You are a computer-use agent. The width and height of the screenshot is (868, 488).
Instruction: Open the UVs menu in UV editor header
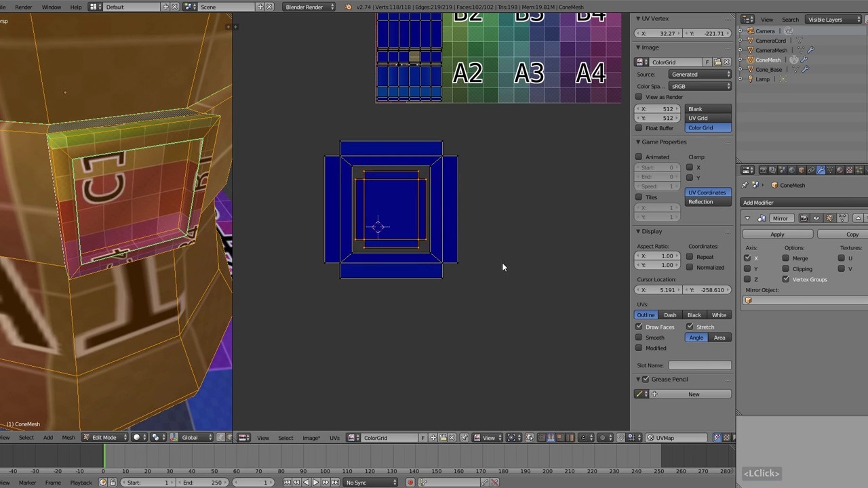pyautogui.click(x=334, y=438)
